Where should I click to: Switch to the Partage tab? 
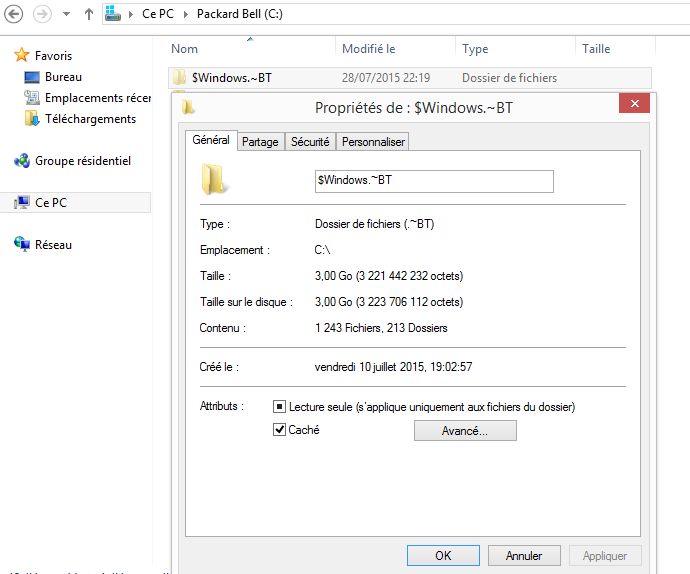tap(260, 142)
